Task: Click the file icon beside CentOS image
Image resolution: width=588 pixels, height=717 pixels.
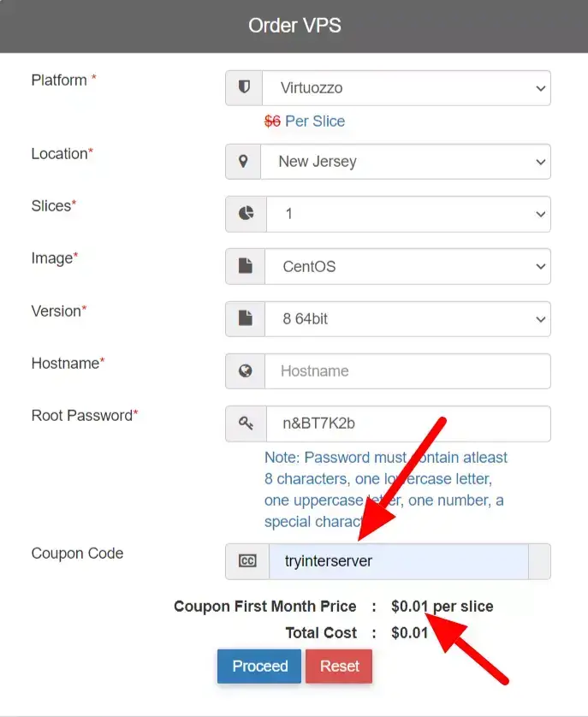Action: (x=245, y=266)
